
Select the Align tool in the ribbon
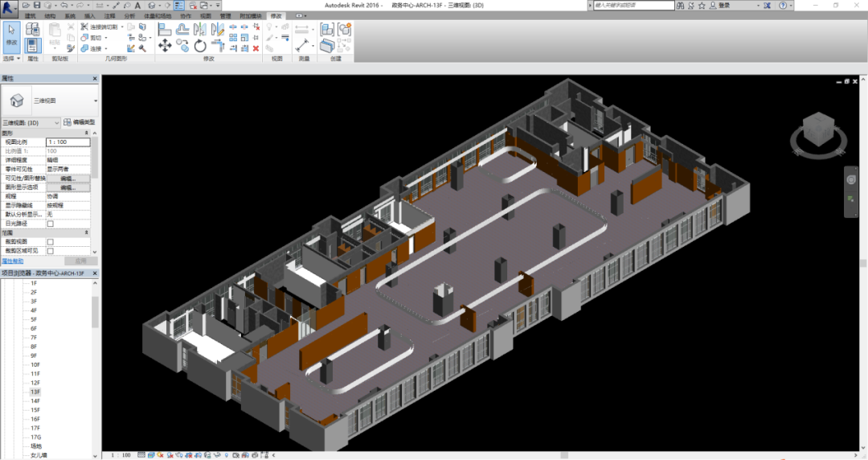click(165, 29)
